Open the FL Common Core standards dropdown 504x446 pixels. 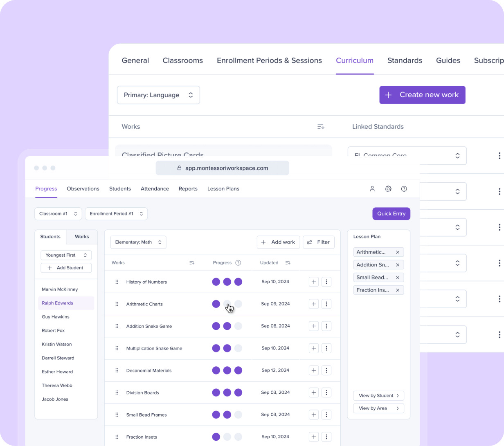(x=407, y=156)
